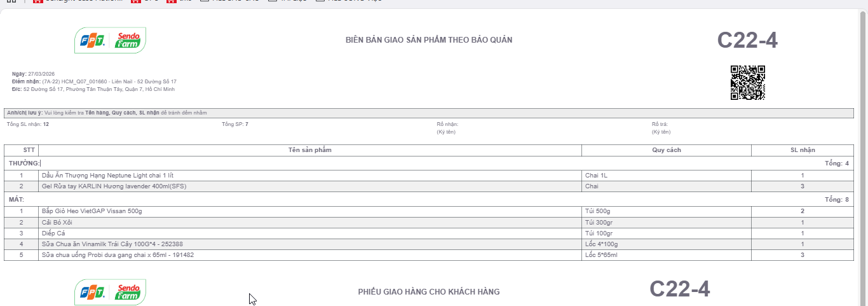Click the 'Túi 300gr' specification cell

(667, 223)
